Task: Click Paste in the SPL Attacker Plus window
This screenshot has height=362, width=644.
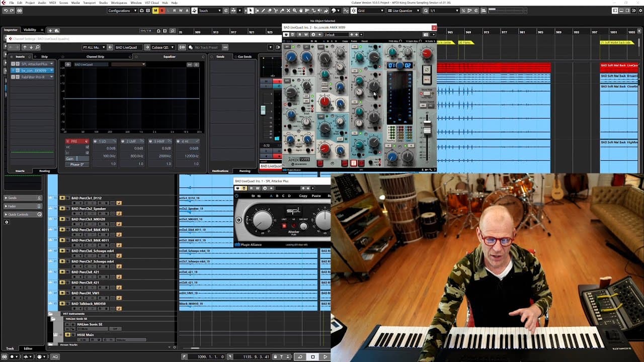Action: 316,196
